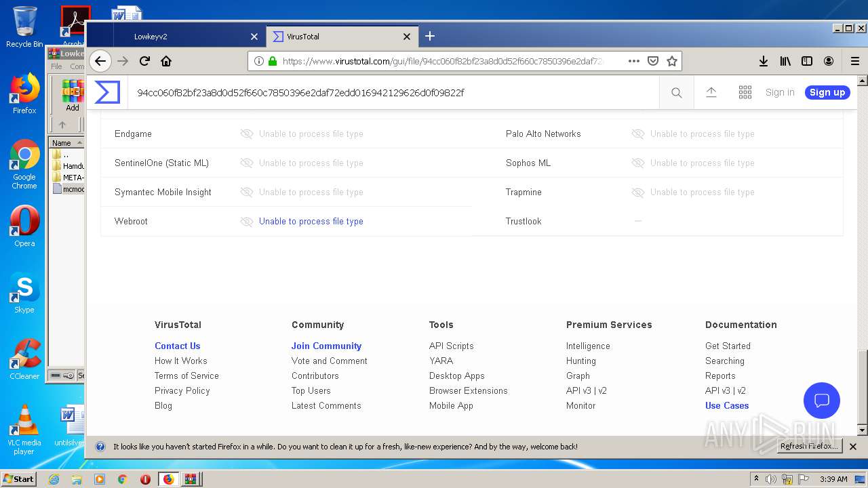Click the Symantec Mobile Insight crossed-eye icon
868x488 pixels.
coord(247,192)
